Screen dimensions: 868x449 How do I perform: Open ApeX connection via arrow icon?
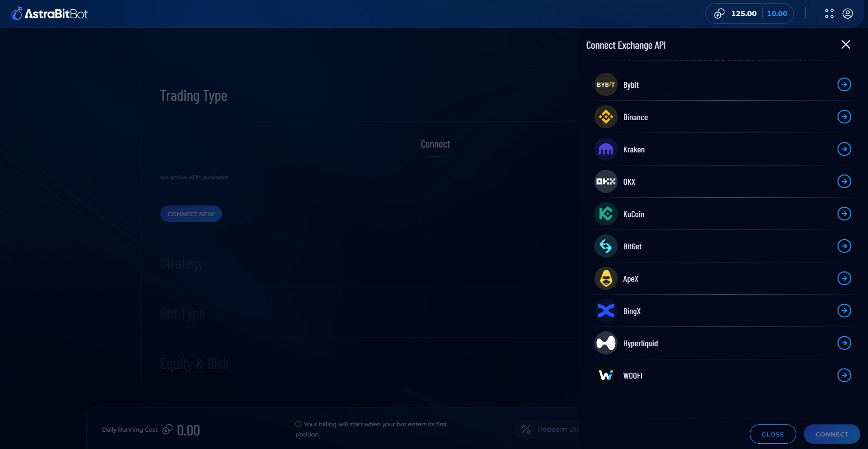(844, 278)
